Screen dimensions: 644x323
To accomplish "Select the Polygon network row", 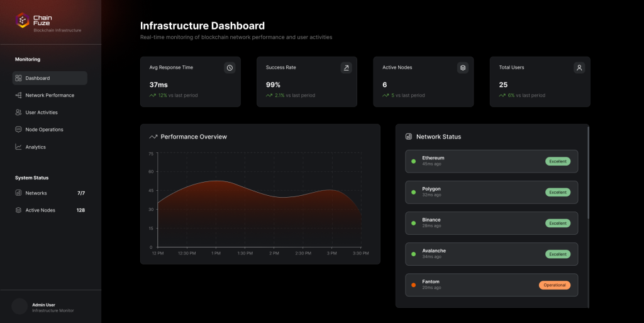I will [478, 192].
